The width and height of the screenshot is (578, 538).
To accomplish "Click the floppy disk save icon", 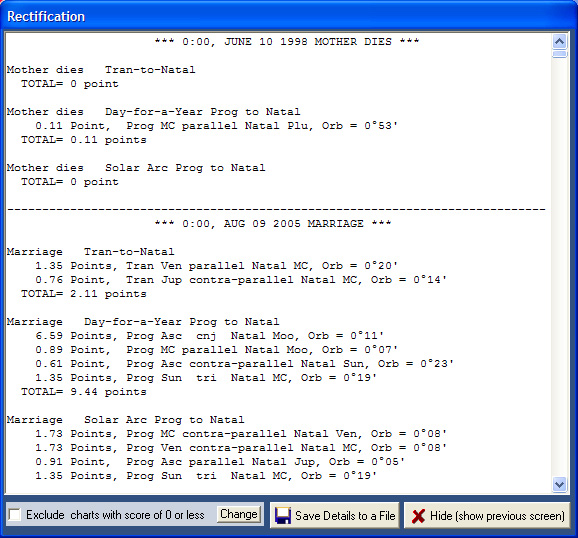I will click(283, 516).
